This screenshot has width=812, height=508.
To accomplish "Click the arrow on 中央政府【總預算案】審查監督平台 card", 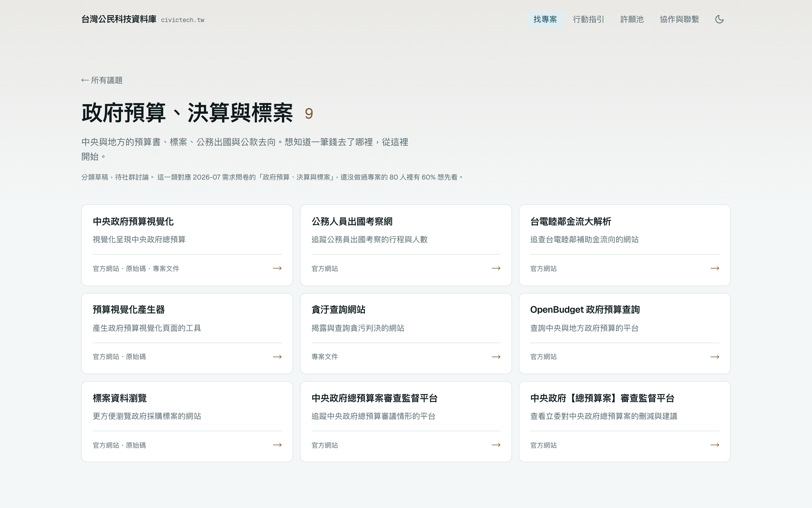I will [x=715, y=445].
